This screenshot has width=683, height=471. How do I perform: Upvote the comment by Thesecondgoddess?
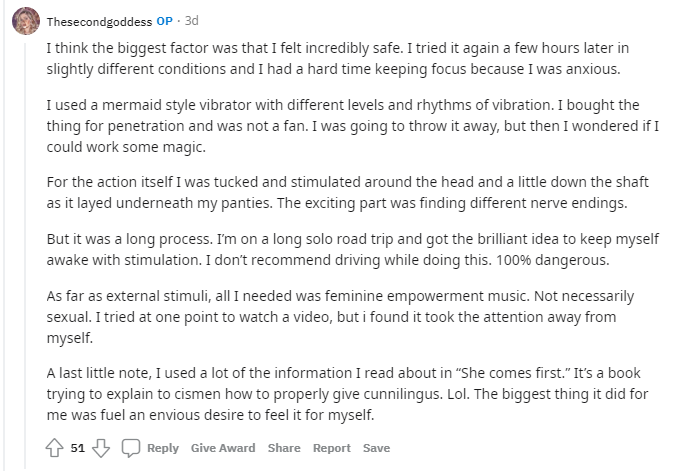54,448
